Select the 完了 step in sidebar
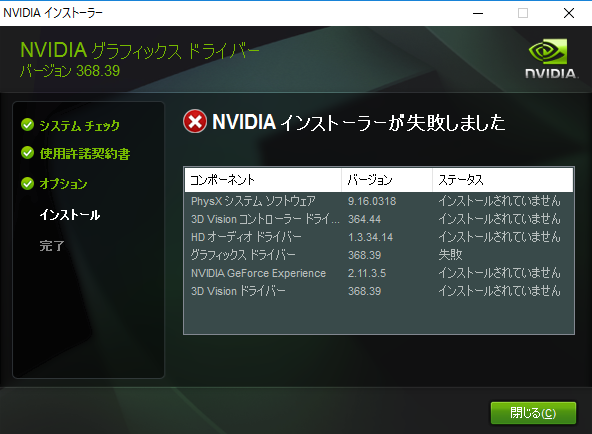 tap(52, 246)
